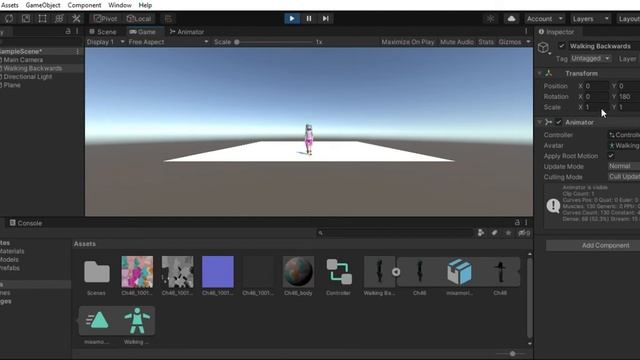The width and height of the screenshot is (640, 360).
Task: Click the Project panel lock icon
Action: [517, 222]
